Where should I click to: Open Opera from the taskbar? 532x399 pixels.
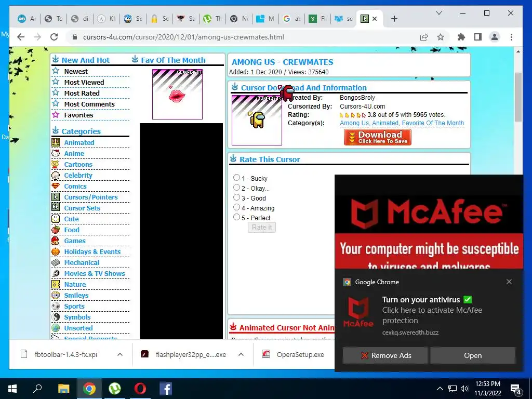click(x=140, y=389)
